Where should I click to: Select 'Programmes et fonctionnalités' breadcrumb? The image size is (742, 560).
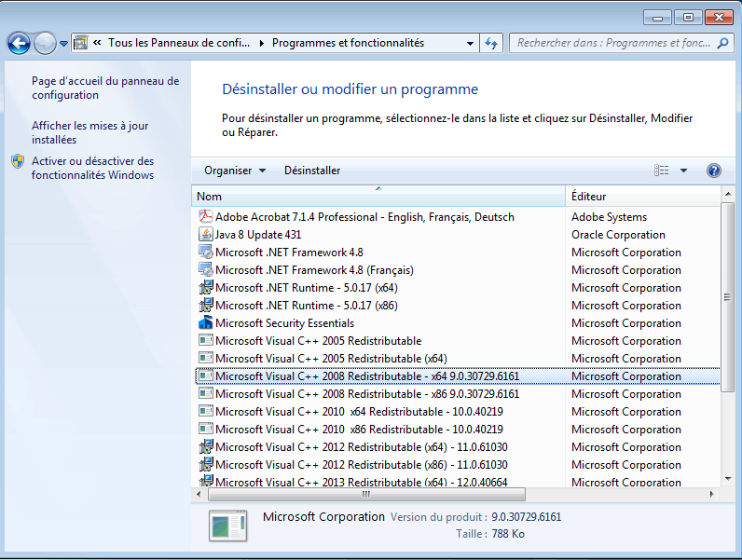pos(348,43)
